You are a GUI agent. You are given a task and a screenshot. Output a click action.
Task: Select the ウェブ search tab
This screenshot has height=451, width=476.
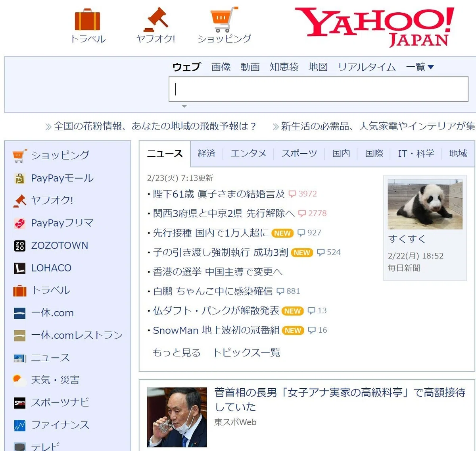[186, 67]
